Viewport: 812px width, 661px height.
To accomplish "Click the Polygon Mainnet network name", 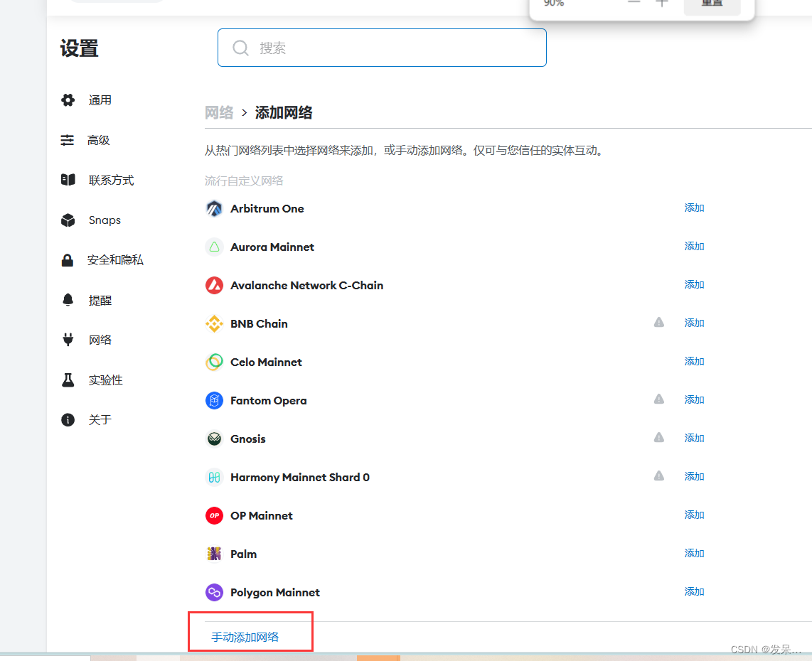I will tap(275, 592).
